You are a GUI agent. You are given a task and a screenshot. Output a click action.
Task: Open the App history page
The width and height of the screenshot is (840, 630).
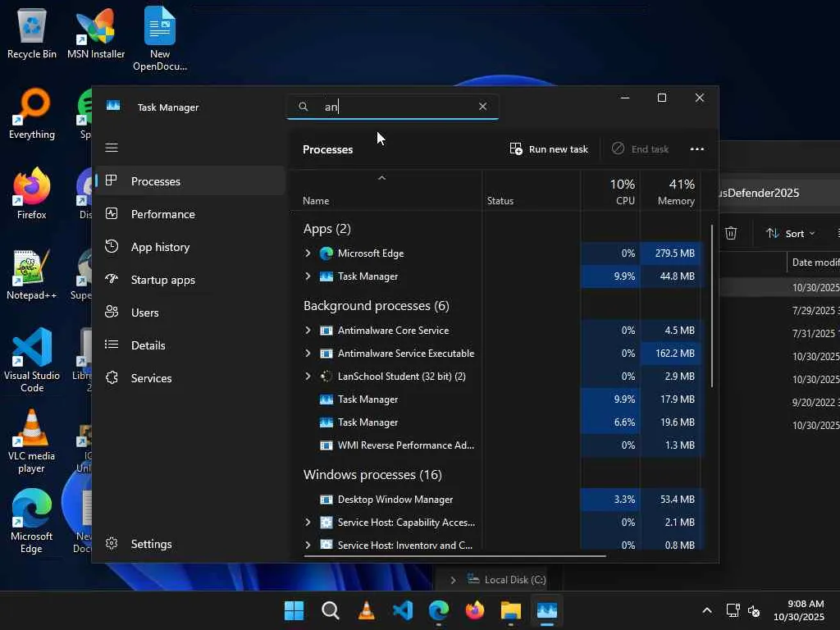click(x=190, y=246)
